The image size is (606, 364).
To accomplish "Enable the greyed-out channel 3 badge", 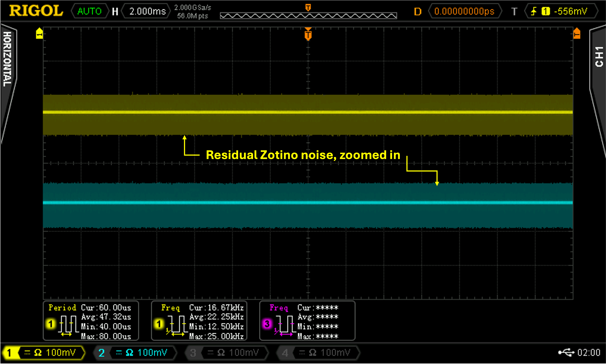I will [193, 353].
